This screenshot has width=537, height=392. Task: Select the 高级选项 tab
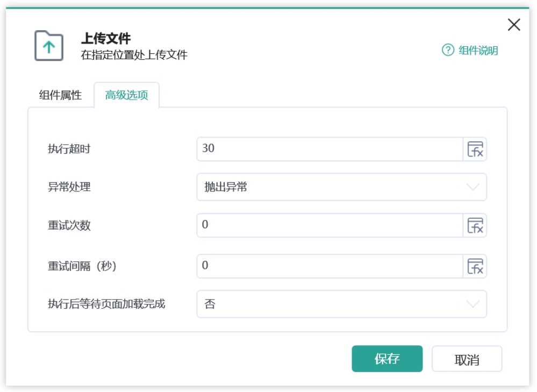pos(126,95)
